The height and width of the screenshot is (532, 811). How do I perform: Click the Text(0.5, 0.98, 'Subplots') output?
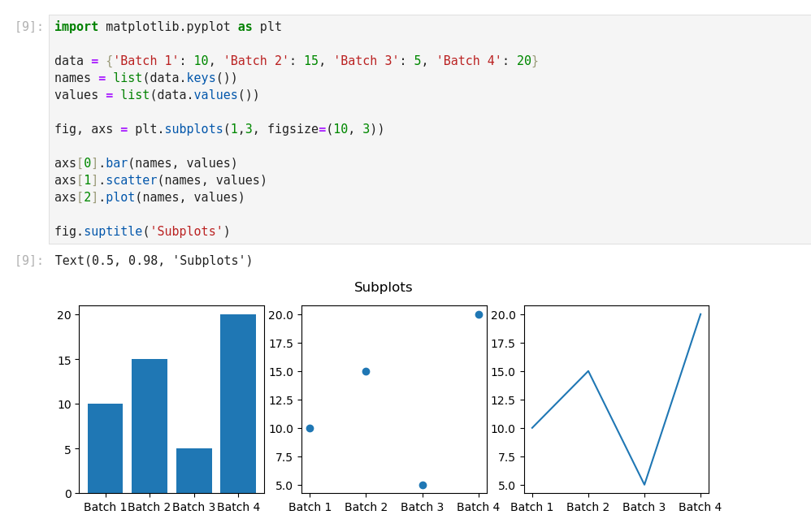point(154,261)
